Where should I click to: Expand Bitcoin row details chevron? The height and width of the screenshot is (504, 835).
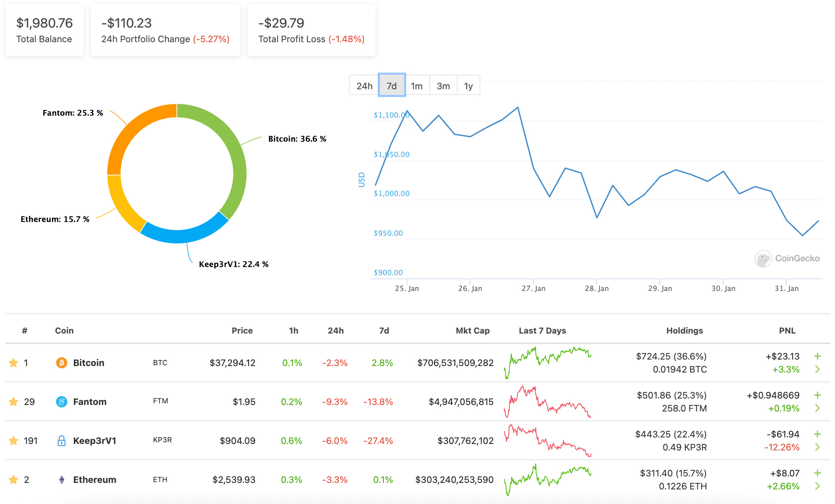click(x=818, y=369)
